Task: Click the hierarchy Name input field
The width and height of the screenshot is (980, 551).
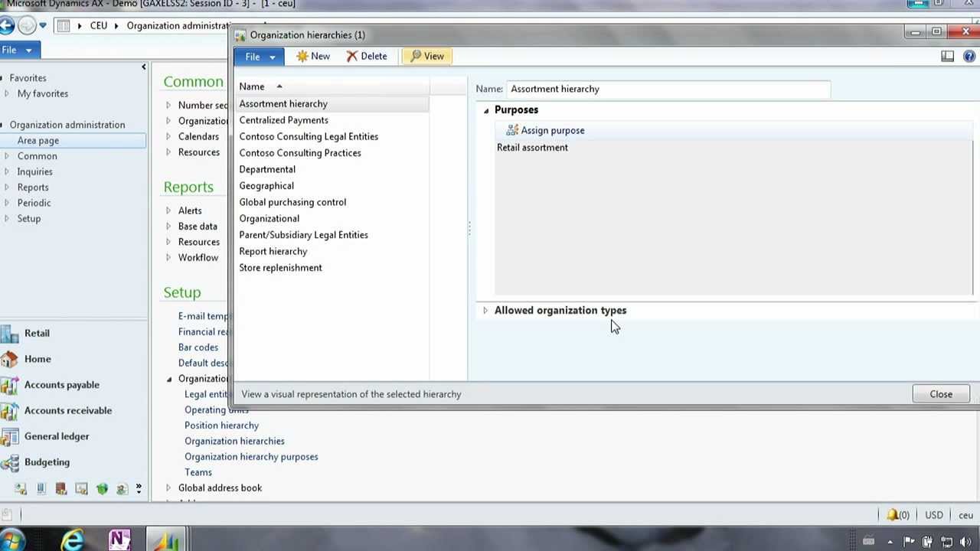Action: tap(668, 89)
